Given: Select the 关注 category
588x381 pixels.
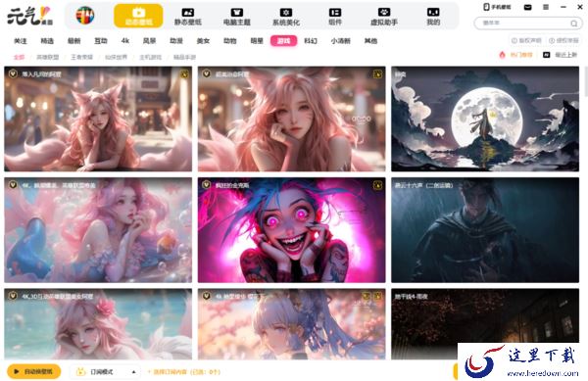Looking at the screenshot, I should click(x=21, y=41).
